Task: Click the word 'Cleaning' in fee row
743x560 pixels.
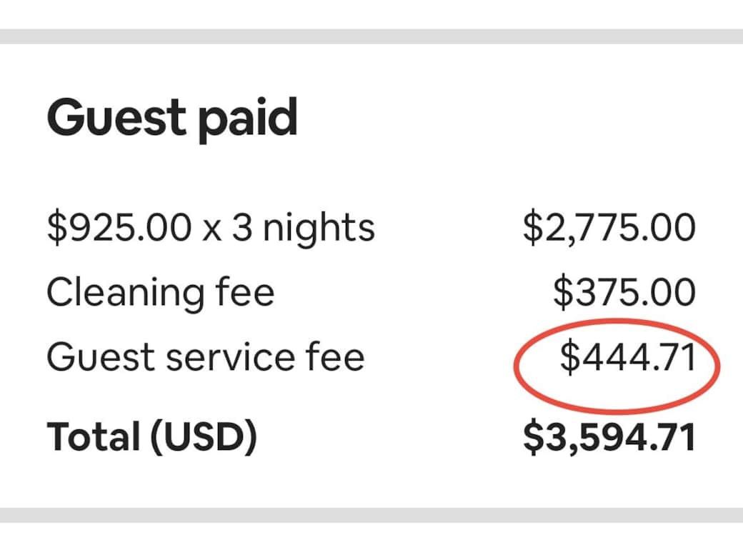Action: coord(126,294)
